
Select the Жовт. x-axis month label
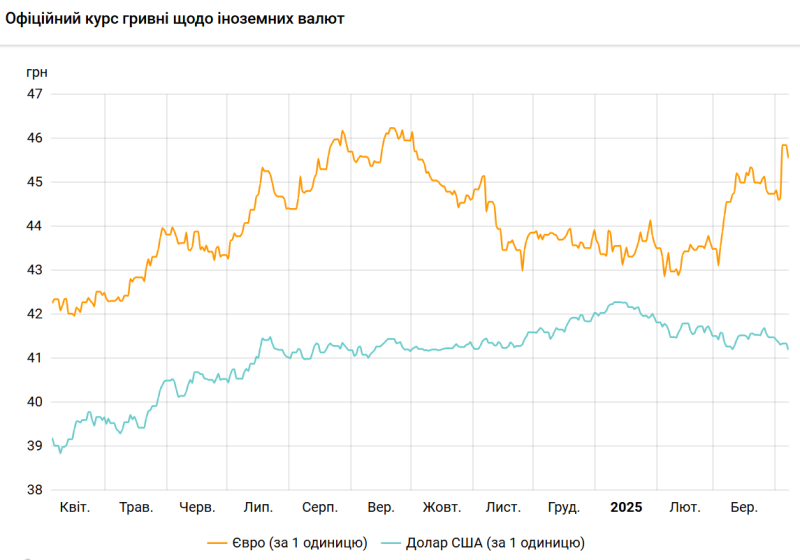442,507
